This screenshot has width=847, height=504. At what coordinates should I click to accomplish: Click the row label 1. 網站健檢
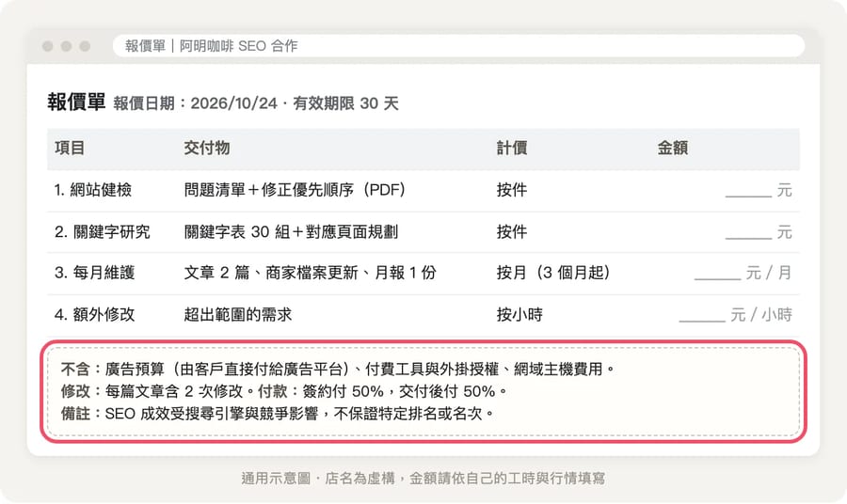[93, 190]
